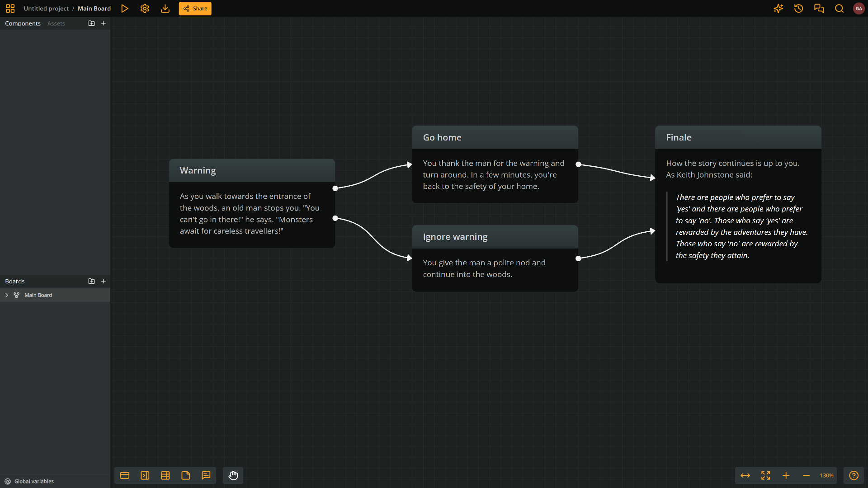This screenshot has height=488, width=868.
Task: Click zoom in plus button
Action: [x=786, y=475]
